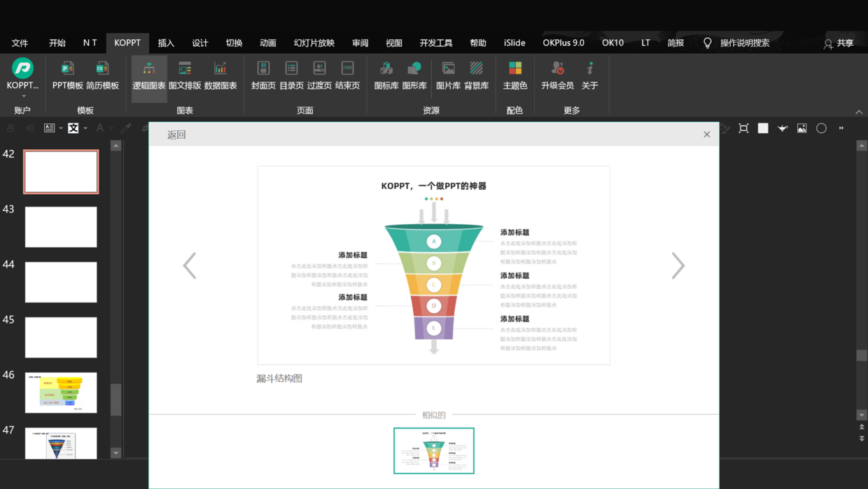Click the circle shape icon
The image size is (868, 489).
click(x=822, y=128)
